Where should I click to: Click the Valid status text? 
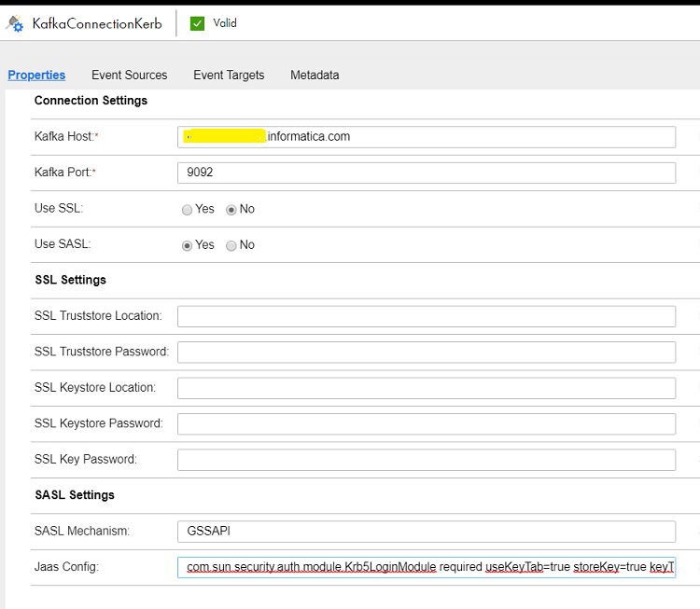tap(225, 22)
